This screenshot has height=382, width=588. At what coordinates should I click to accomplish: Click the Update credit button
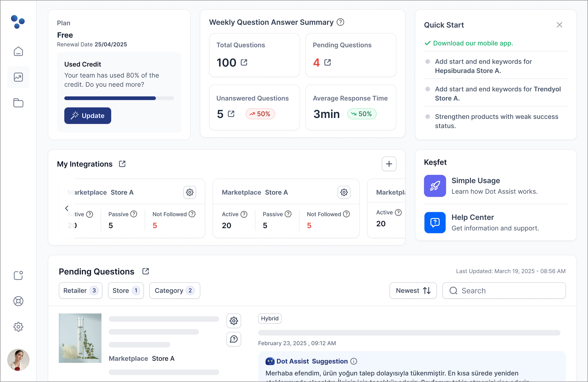[x=88, y=116]
